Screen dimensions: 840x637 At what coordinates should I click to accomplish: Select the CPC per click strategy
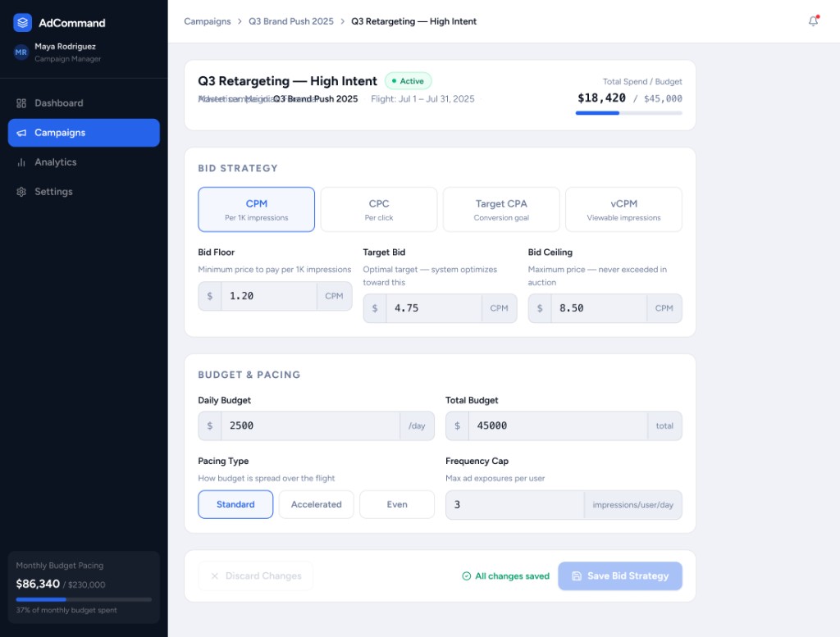tap(379, 209)
